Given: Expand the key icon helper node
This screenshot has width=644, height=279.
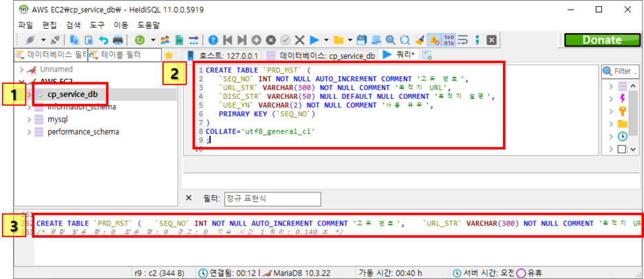Looking at the screenshot, I should [611, 111].
